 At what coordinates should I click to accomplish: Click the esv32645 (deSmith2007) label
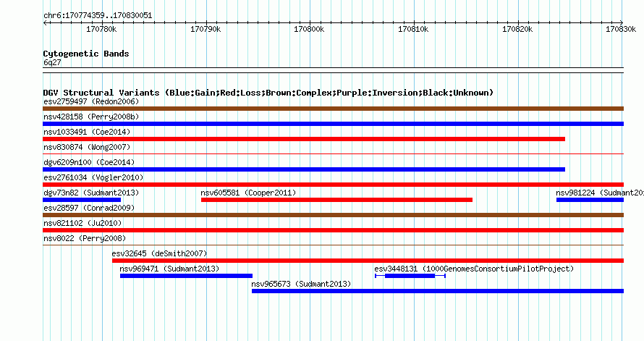[x=159, y=253]
